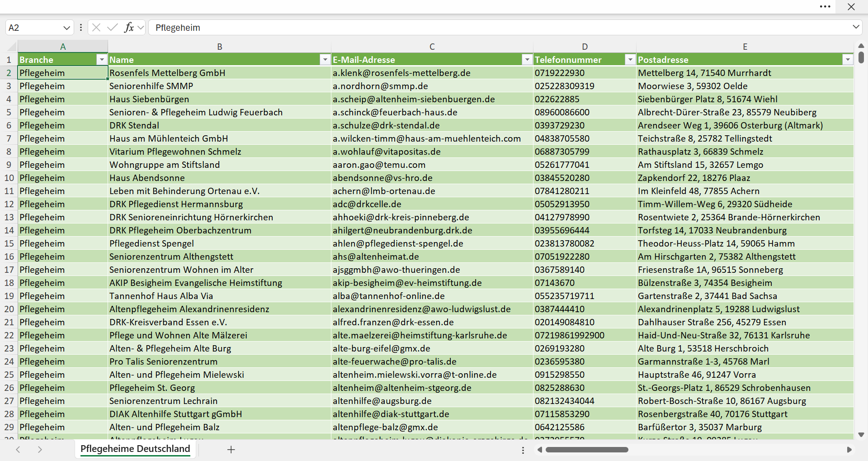Open the Branche column filter dropdown
This screenshot has width=868, height=461.
102,60
